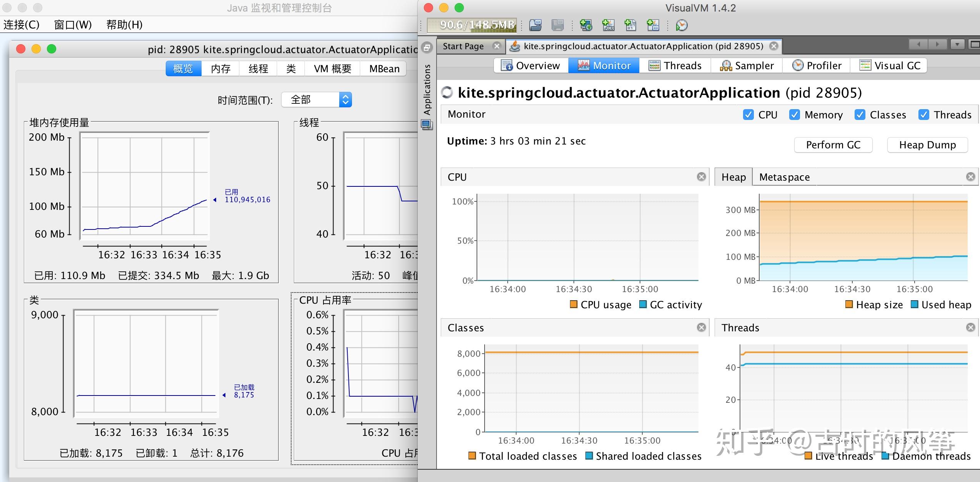Click the '已用: 110.9 Mb' text
Viewport: 980px width, 482px height.
coord(70,276)
